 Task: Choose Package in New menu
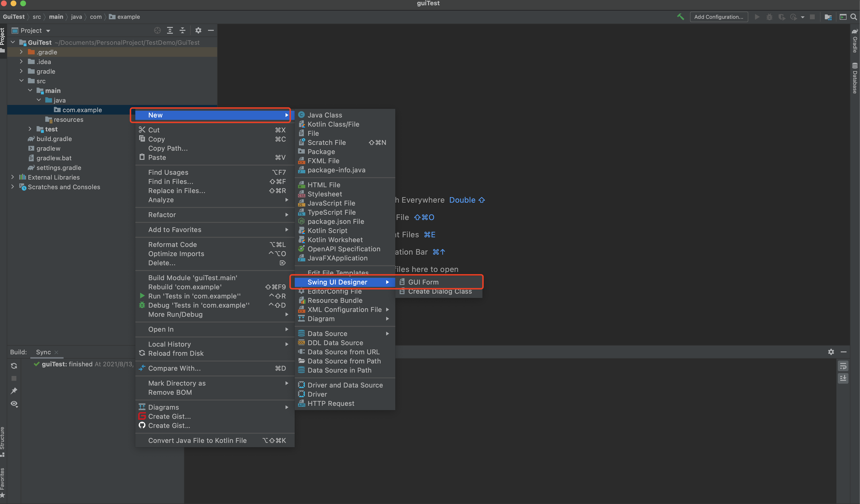click(x=345, y=151)
